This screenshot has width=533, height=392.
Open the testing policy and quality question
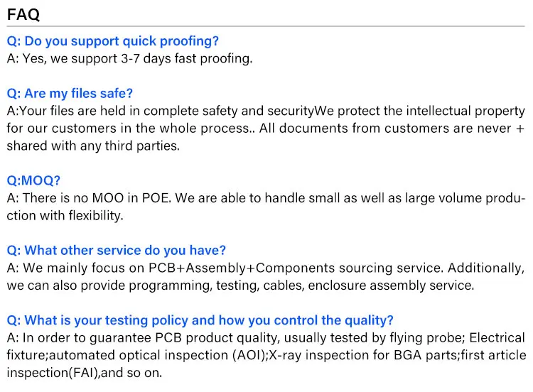point(200,320)
